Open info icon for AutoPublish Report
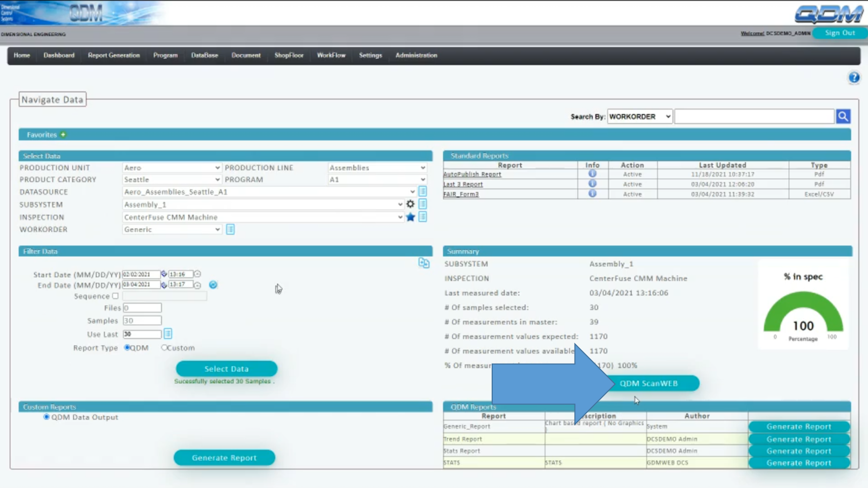This screenshot has width=868, height=488. click(592, 174)
